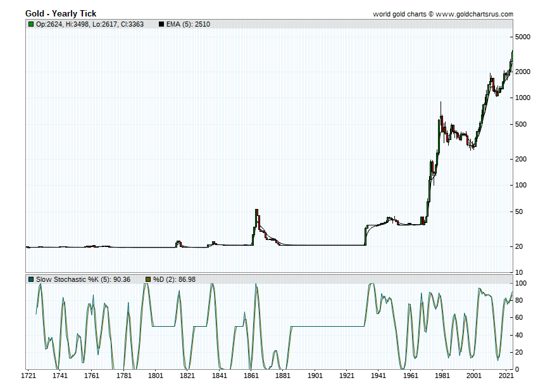Screen dimensions: 538x392
Task: Click the 1941 year axis label
Action: point(378,375)
